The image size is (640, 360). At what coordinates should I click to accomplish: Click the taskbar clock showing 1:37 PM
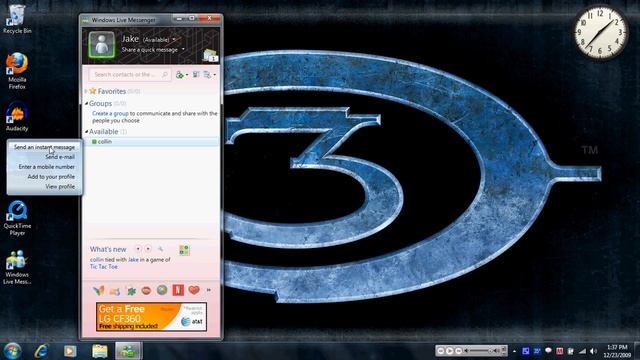coord(617,351)
